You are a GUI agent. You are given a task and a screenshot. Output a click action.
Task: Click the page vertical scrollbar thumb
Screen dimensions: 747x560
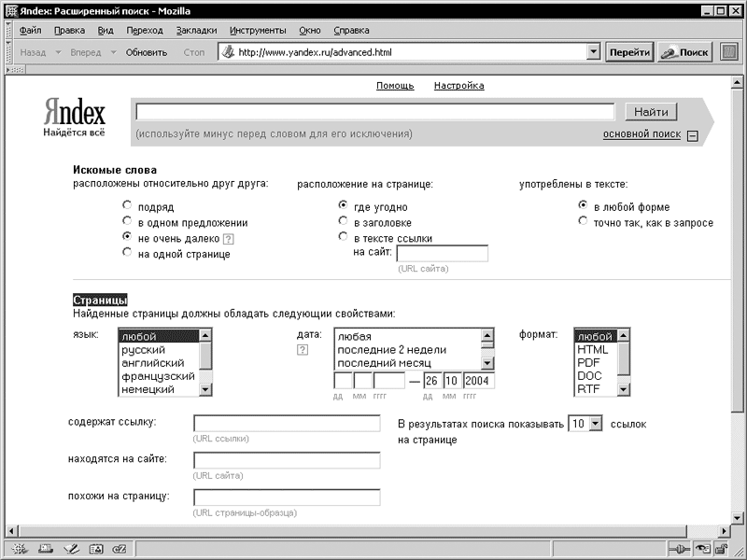coord(737,249)
